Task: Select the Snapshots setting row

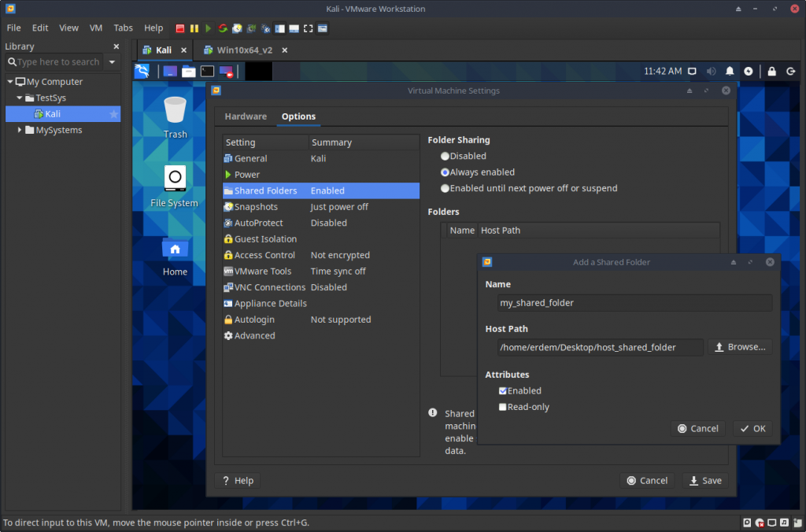Action: click(x=321, y=207)
